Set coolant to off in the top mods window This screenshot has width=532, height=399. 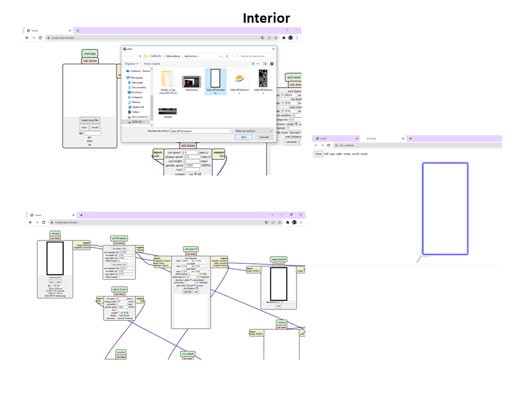(195, 173)
